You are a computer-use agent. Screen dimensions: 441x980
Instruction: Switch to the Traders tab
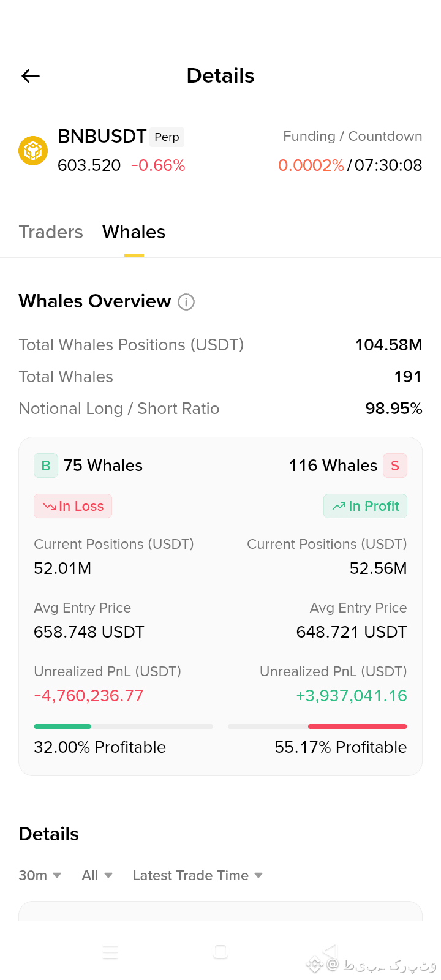(x=51, y=232)
